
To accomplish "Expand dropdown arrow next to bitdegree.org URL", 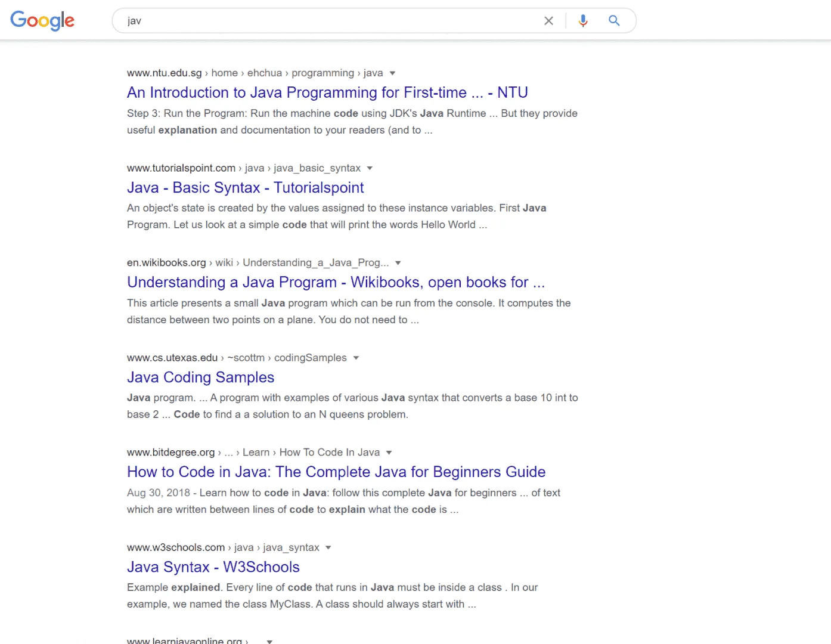I will click(x=389, y=453).
